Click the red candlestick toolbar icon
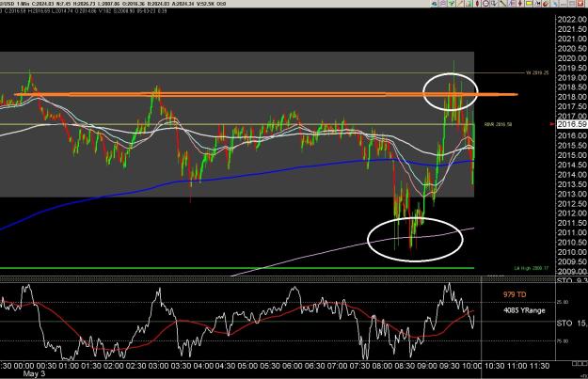This screenshot has height=379, width=588. click(x=477, y=4)
